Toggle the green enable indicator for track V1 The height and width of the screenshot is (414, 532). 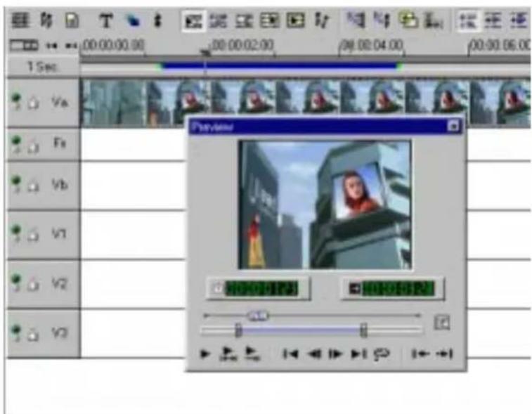pyautogui.click(x=16, y=233)
